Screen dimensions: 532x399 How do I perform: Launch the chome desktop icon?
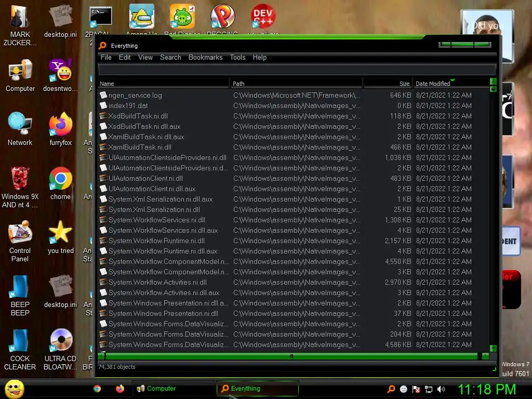(60, 183)
